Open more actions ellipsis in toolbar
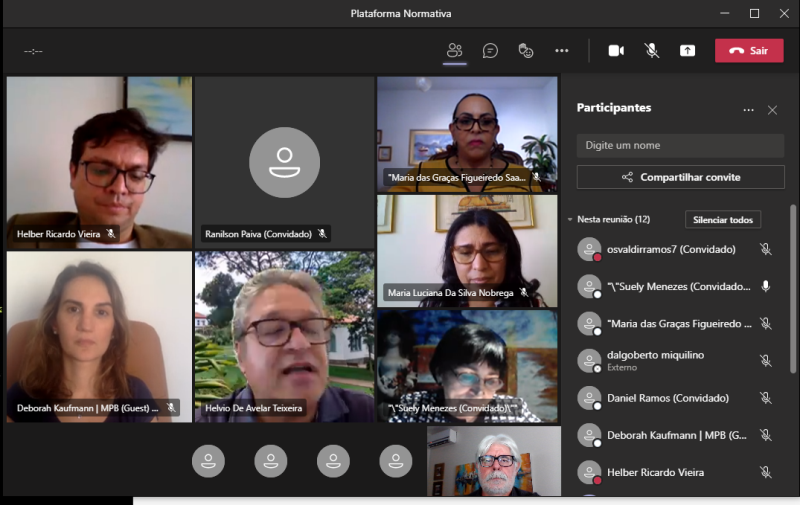This screenshot has width=800, height=505. 561,50
